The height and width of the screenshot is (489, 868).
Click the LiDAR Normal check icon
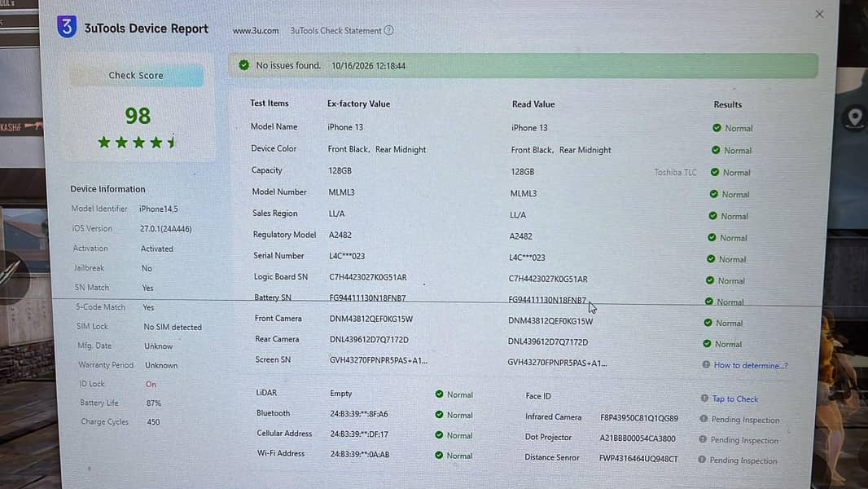click(x=439, y=394)
